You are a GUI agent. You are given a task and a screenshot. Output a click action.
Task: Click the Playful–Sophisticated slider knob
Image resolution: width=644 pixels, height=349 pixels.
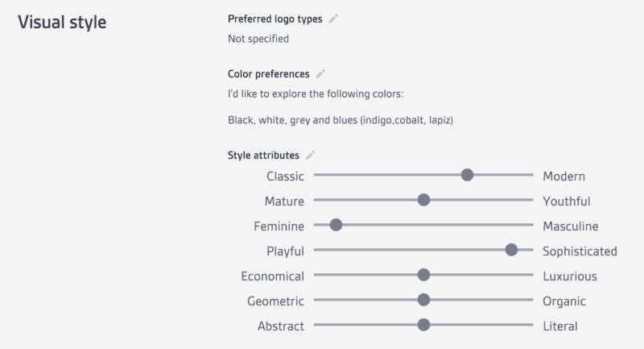511,250
